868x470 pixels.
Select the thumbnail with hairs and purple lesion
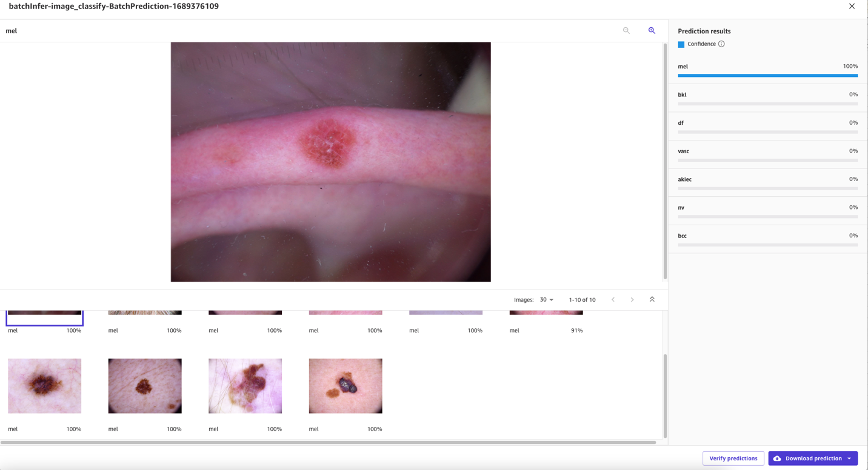pos(245,386)
